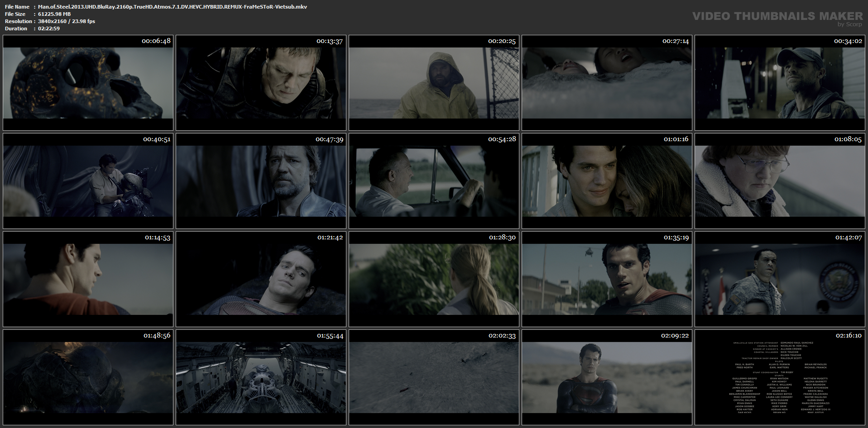The height and width of the screenshot is (428, 868).
Task: Open the frame at 01:01:16
Action: (x=607, y=181)
